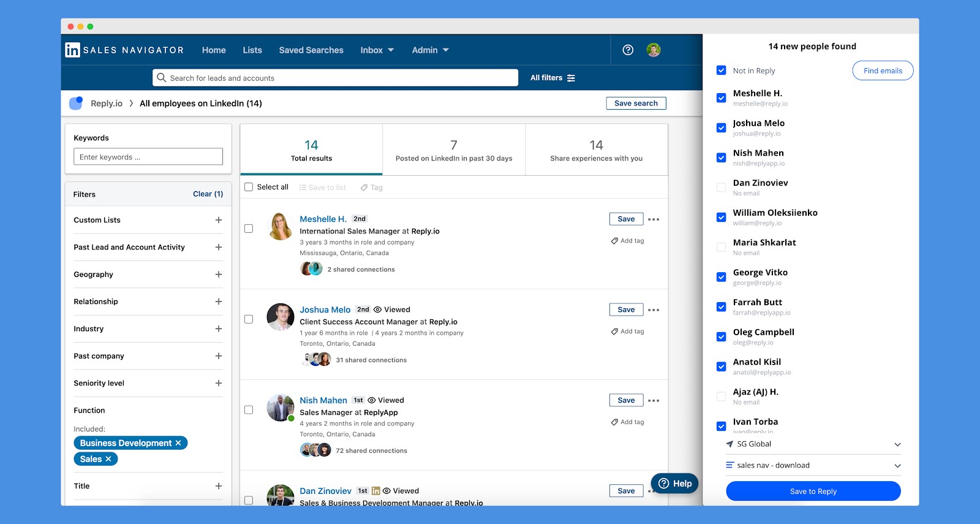Open the Reply.io breadcrumb link
This screenshot has width=980, height=524.
point(107,103)
